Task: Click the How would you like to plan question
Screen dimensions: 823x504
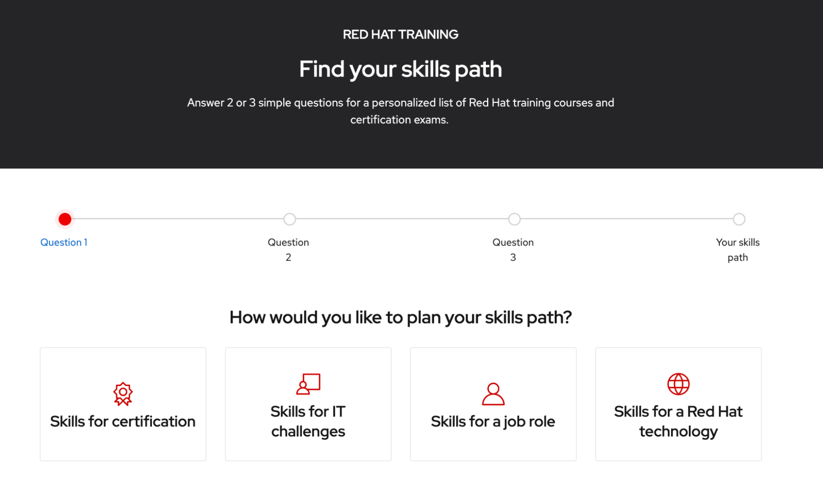Action: [400, 317]
